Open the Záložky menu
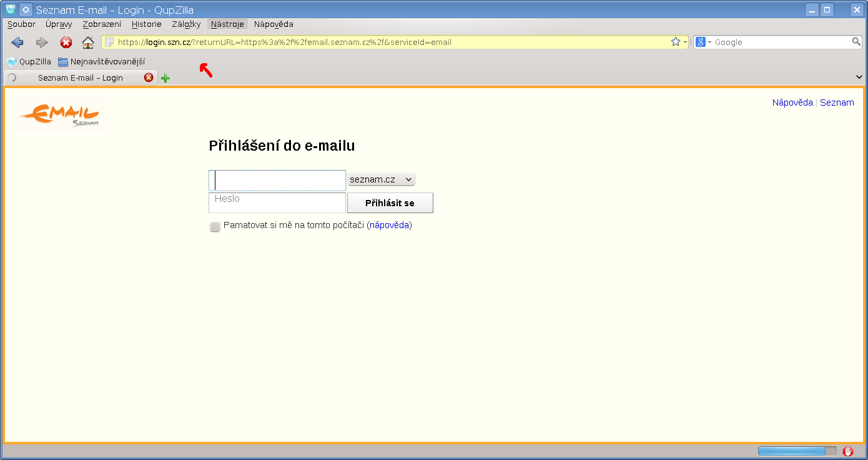Screen dimensions: 868x460 point(186,24)
